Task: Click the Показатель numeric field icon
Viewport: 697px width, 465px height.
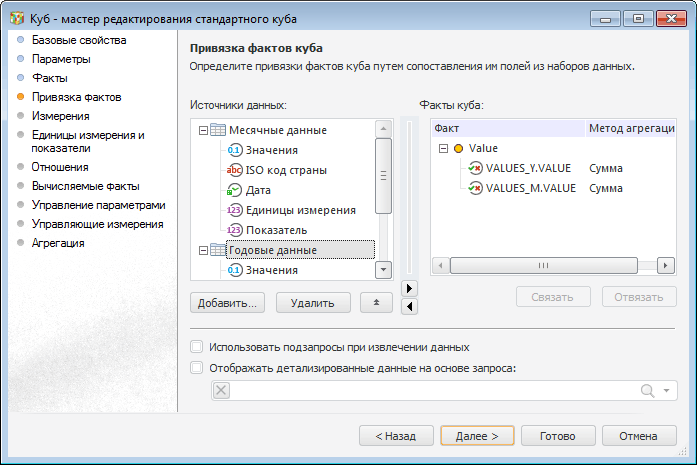Action: click(x=235, y=230)
